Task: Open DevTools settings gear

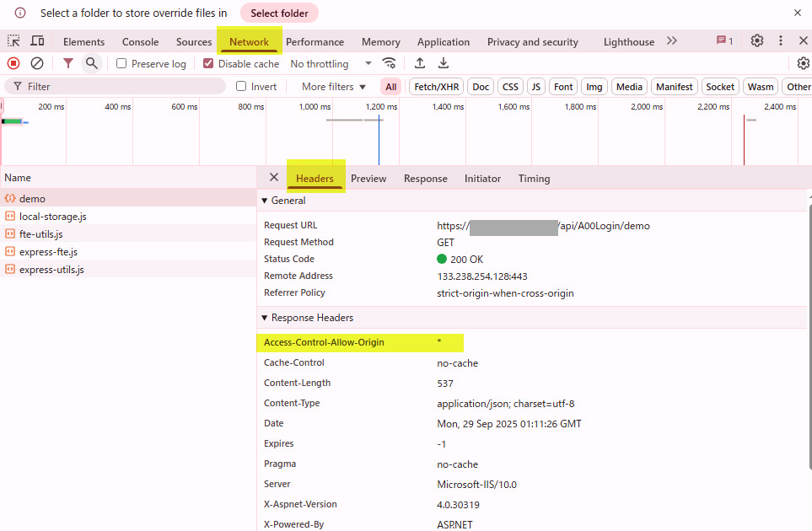Action: pyautogui.click(x=757, y=41)
